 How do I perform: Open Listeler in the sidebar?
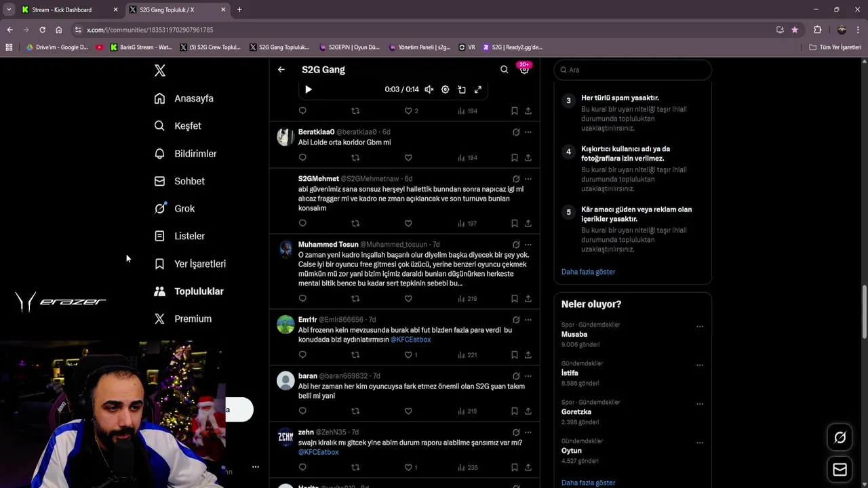(179, 236)
